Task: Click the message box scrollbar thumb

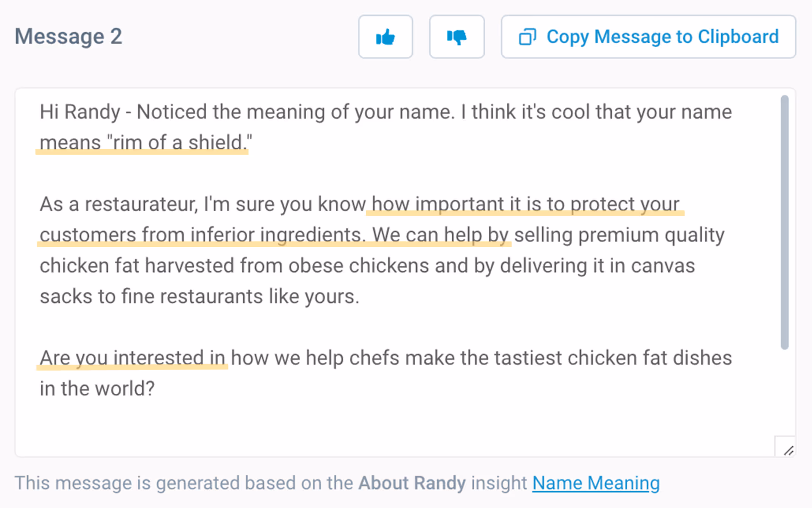Action: (x=784, y=222)
